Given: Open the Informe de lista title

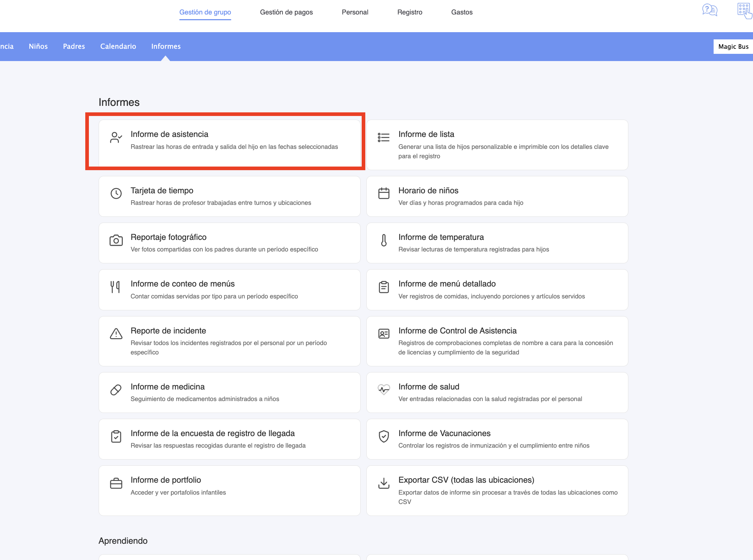Looking at the screenshot, I should [x=426, y=134].
